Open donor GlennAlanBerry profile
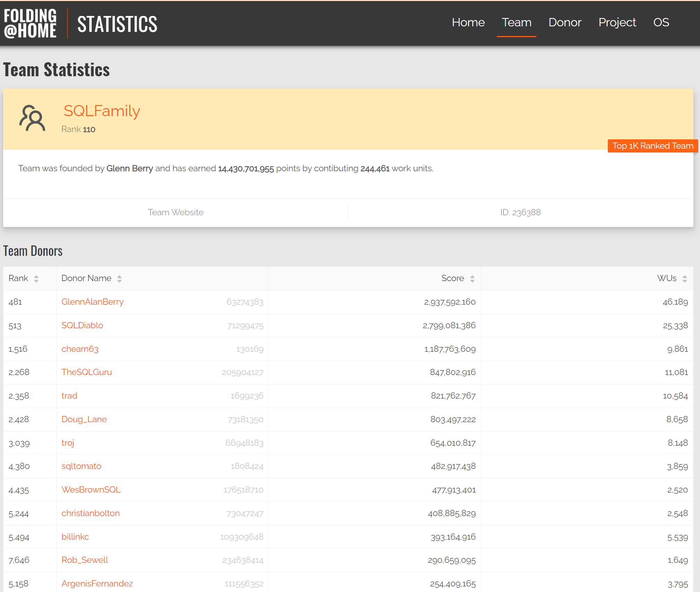 [92, 302]
